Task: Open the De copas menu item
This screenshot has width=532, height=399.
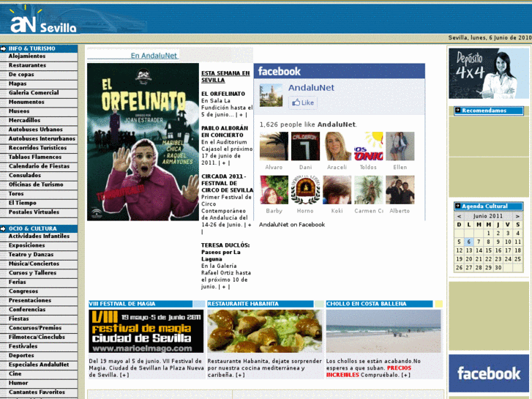Action: [x=21, y=75]
